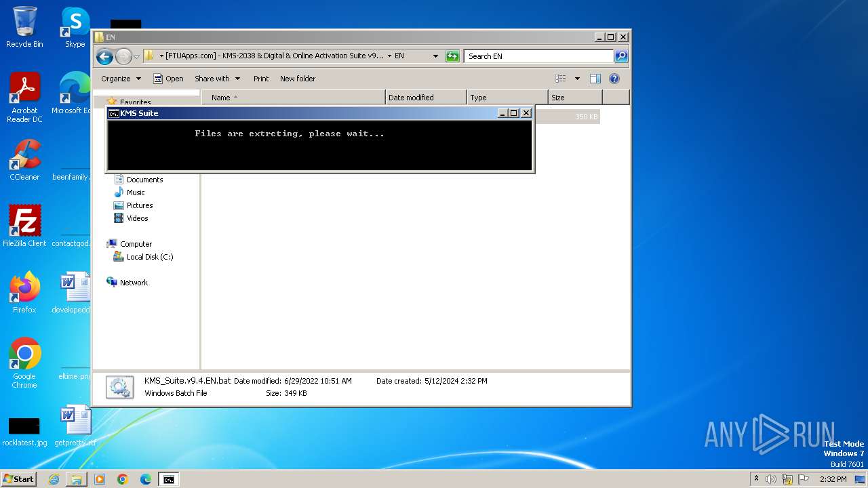Show hidden tray icons arrow
The width and height of the screenshot is (868, 488).
[x=756, y=479]
